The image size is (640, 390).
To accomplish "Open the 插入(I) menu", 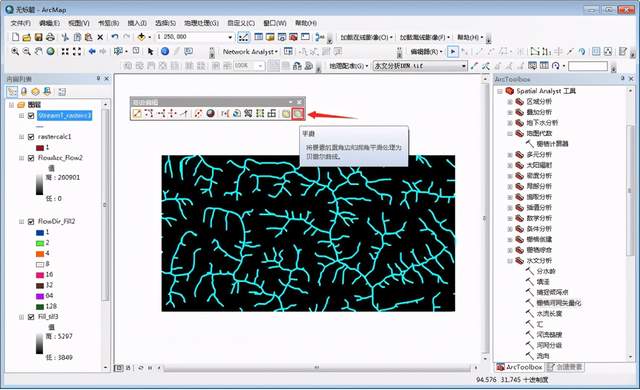I will [137, 23].
